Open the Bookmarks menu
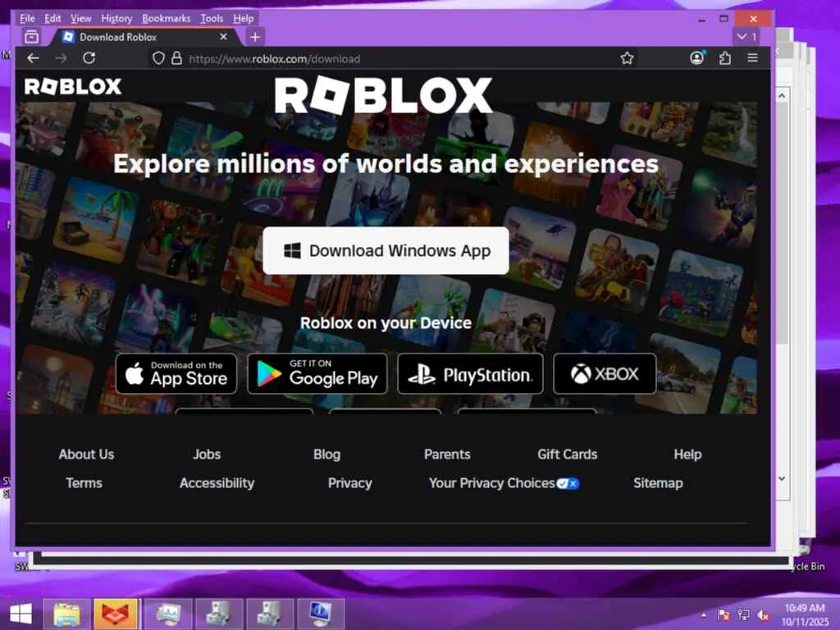Image resolution: width=840 pixels, height=630 pixels. tap(166, 18)
